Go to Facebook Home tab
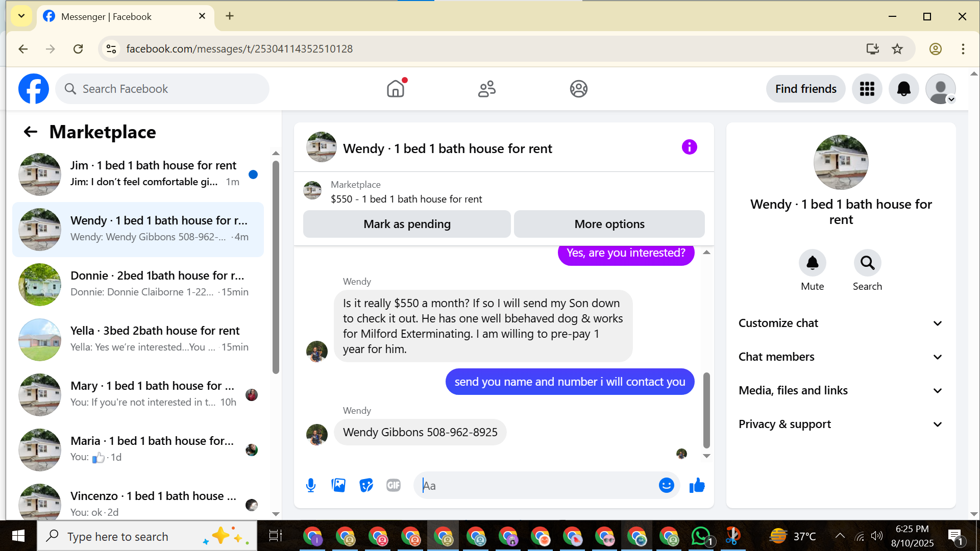The height and width of the screenshot is (551, 980). point(396,89)
